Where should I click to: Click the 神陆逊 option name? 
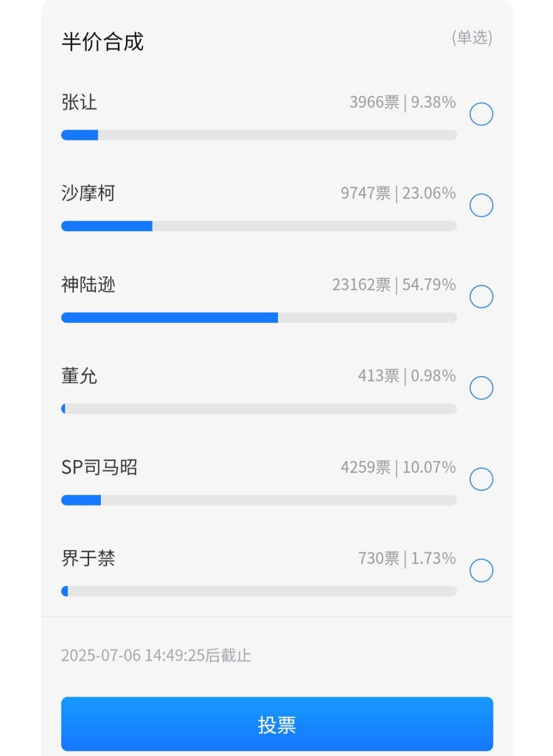coord(88,285)
